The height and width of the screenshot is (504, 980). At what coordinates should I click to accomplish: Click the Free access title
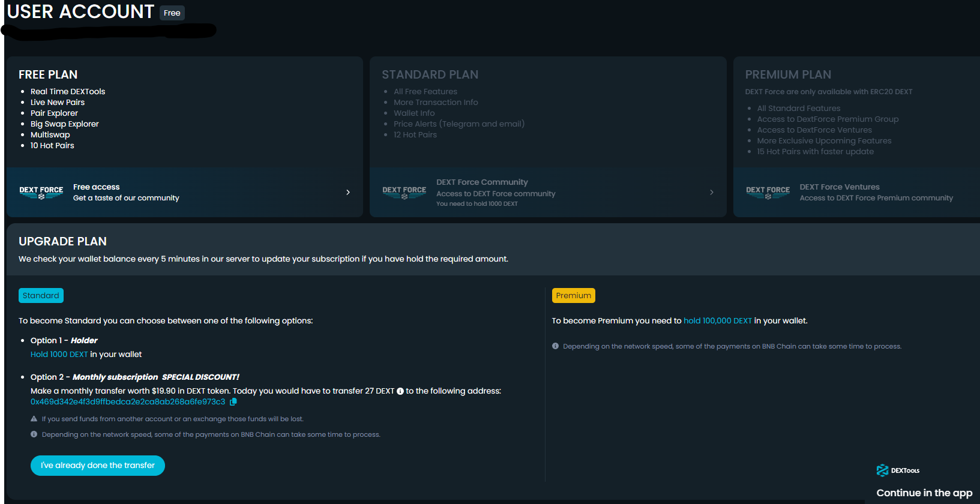coord(97,187)
